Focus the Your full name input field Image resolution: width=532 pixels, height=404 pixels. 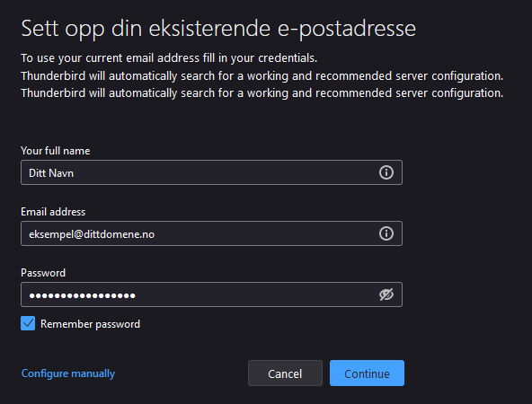211,172
